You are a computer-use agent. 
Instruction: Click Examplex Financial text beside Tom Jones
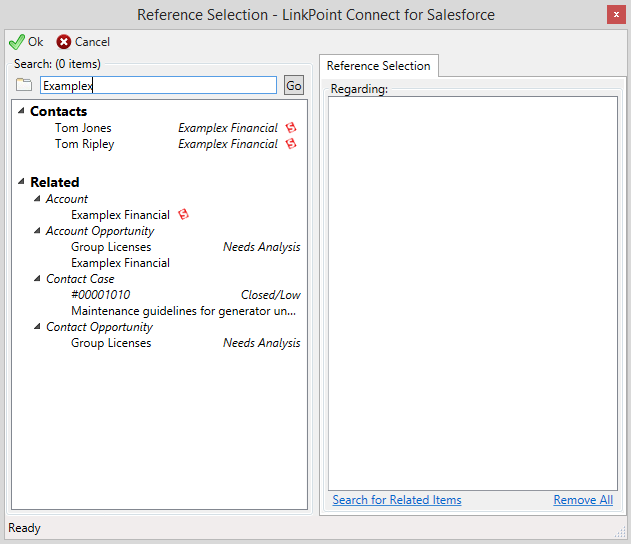228,128
